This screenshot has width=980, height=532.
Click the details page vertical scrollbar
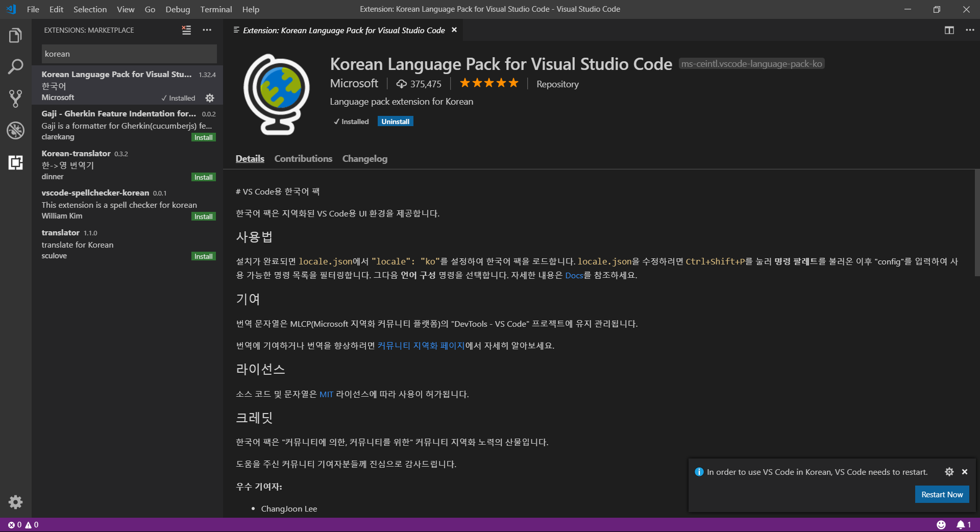pyautogui.click(x=977, y=223)
